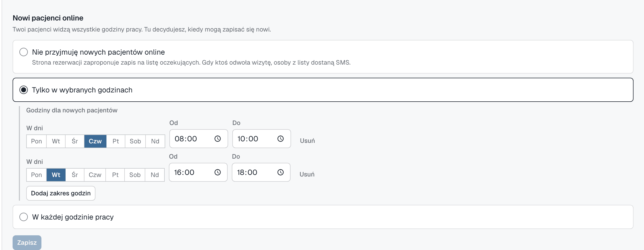The height and width of the screenshot is (250, 644).
Task: Remove the 16:00–18:00 range with Usuń
Action: (x=307, y=174)
